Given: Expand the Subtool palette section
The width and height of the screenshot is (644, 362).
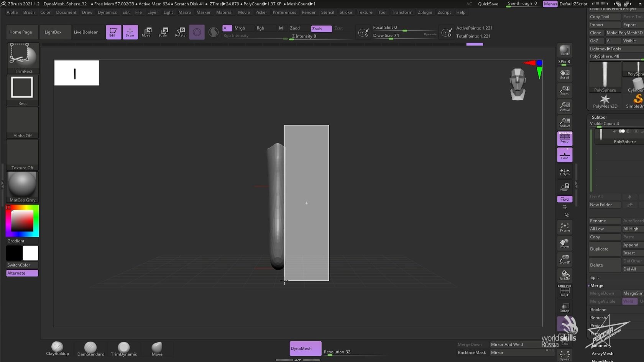Looking at the screenshot, I should point(599,117).
